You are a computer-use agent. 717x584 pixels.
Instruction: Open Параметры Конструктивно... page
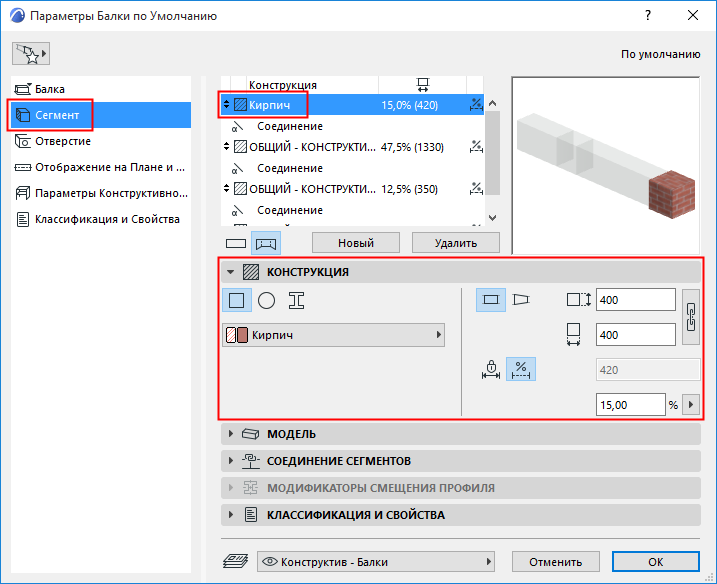[101, 193]
